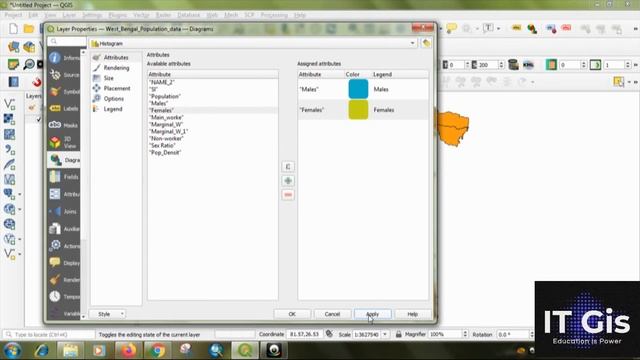The height and width of the screenshot is (360, 640).
Task: Open the Rendering section in sidebar
Action: pos(64,280)
